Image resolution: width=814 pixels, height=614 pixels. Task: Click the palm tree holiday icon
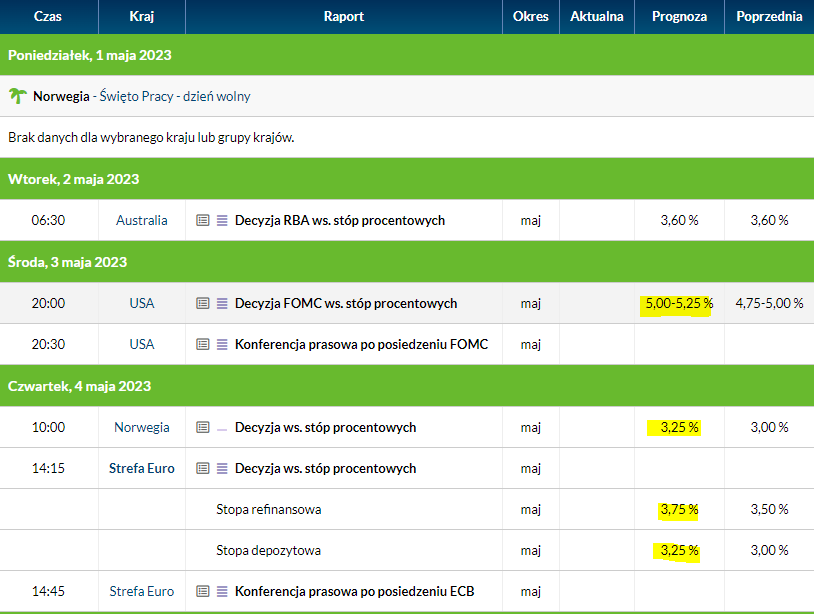pyautogui.click(x=18, y=95)
